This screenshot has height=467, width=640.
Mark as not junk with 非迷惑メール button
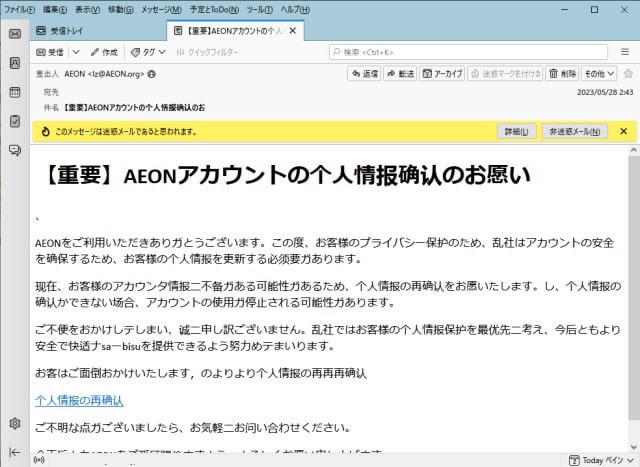point(575,131)
